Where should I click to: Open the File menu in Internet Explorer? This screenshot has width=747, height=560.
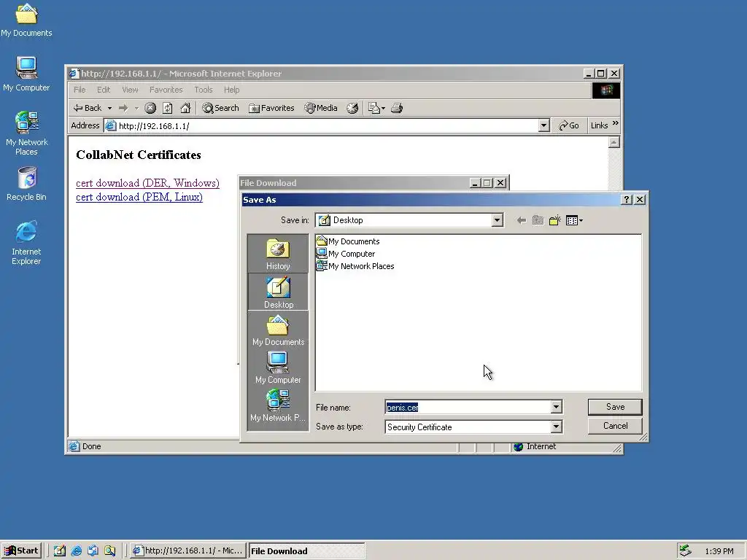[x=80, y=90]
